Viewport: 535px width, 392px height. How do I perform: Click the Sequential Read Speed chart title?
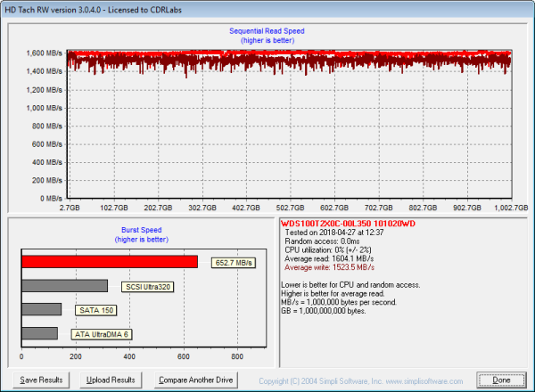tap(267, 32)
